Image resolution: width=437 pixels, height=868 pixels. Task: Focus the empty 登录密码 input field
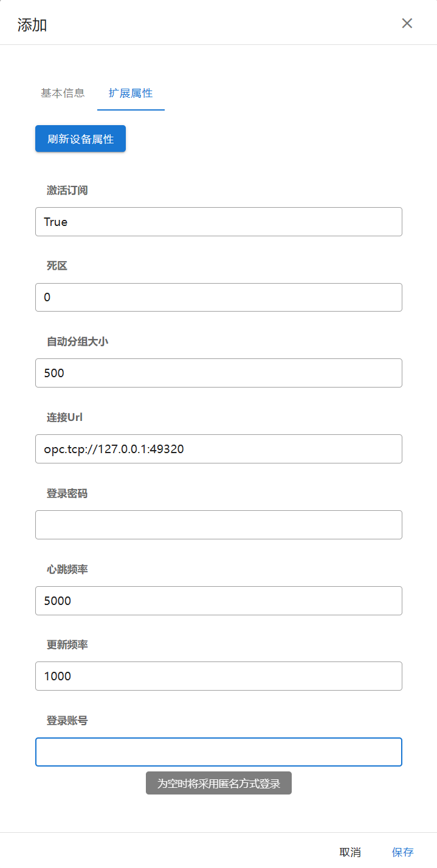click(219, 525)
